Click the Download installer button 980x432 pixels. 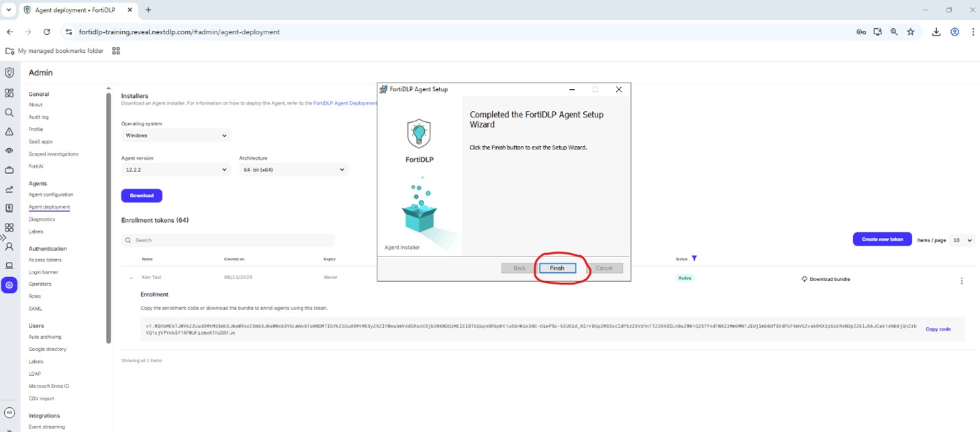[142, 195]
